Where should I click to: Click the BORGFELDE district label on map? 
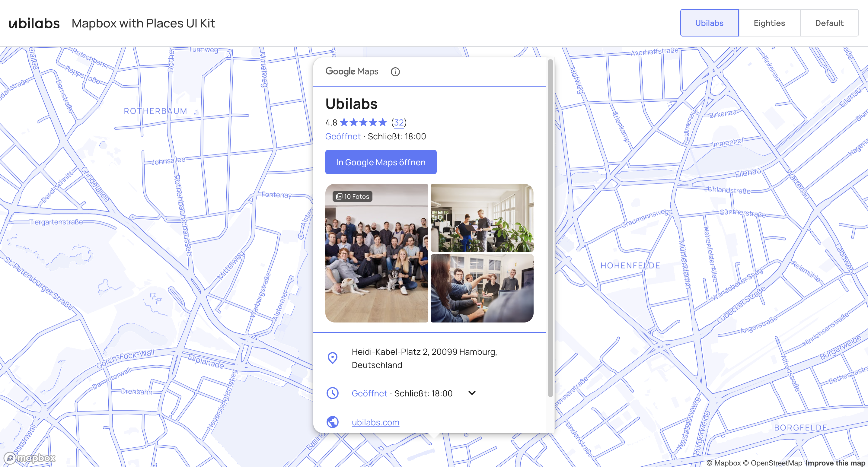pyautogui.click(x=801, y=427)
